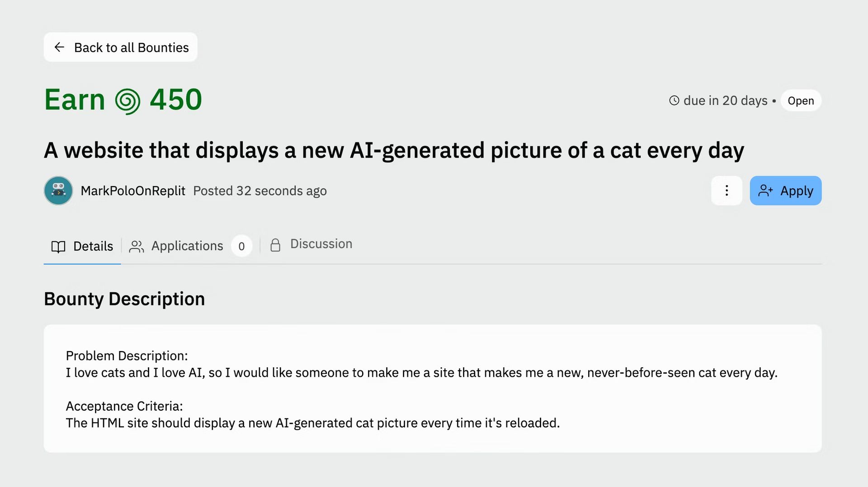This screenshot has width=868, height=487.
Task: Go back to all Bounties
Action: click(121, 47)
